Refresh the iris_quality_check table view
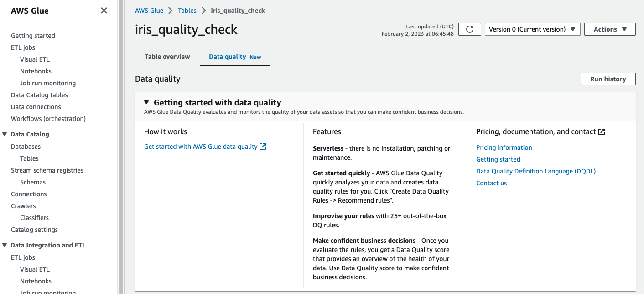Screen dimensions: 644x294 coord(469,29)
